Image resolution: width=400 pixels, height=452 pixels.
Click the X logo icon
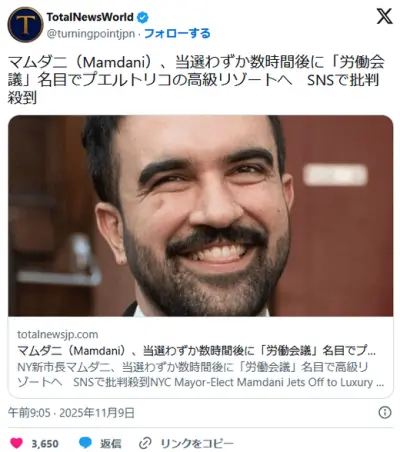pos(384,16)
